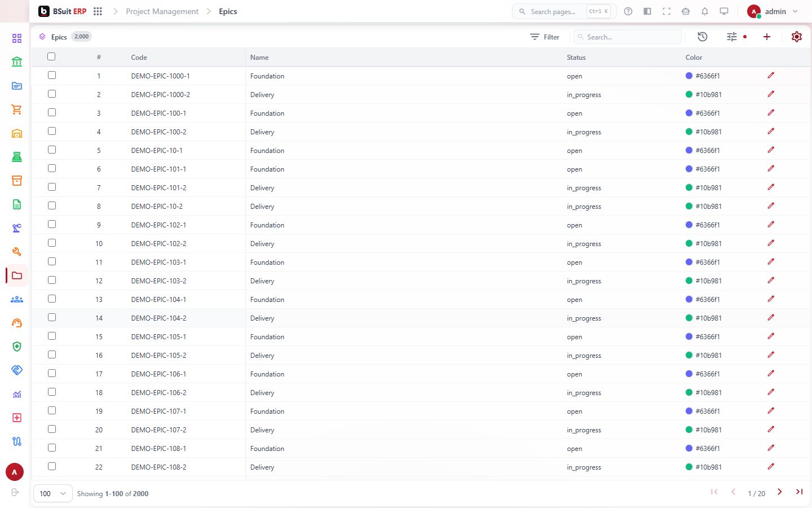Viewport: 812px width, 508px height.
Task: Check the box for DEMO-EPIC-1000-2
Action: tap(52, 94)
